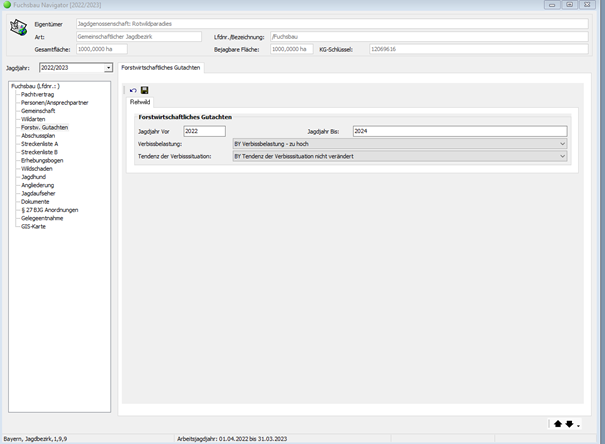Click the save floppy disk icon

tap(144, 90)
